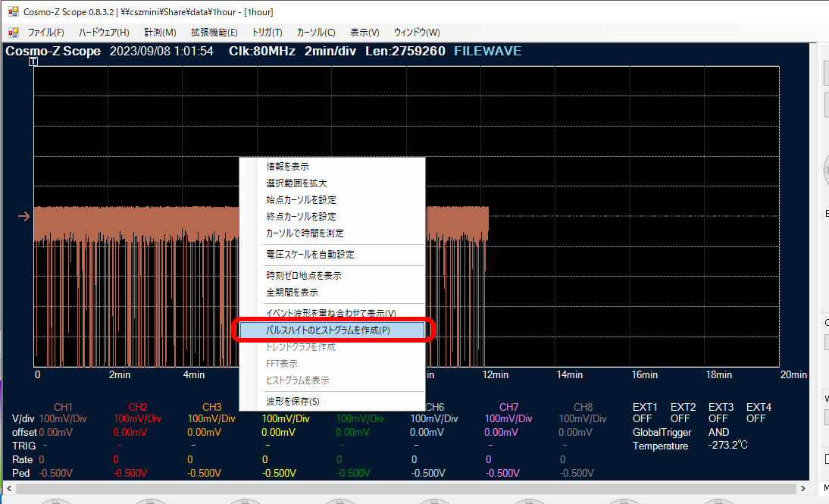Open the ハードウェア(H) menu

104,33
